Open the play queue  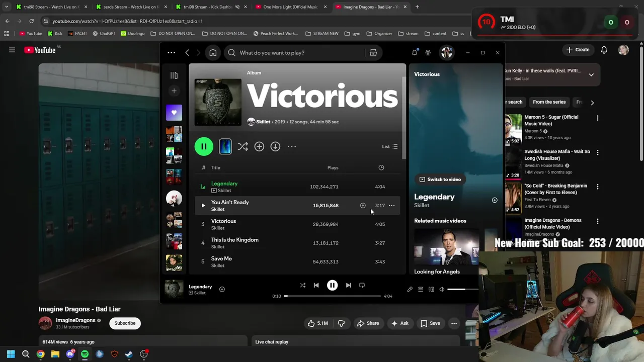pos(421,289)
